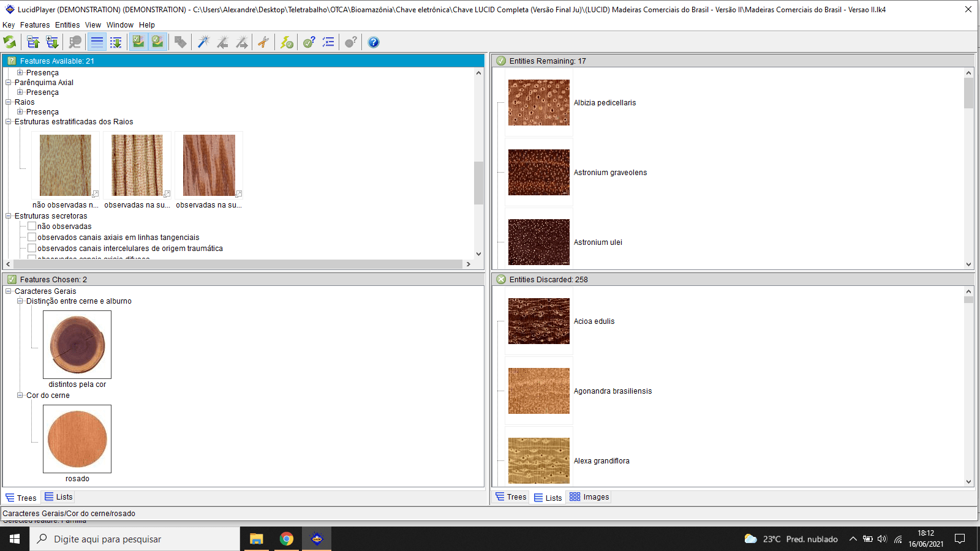
Task: Select Astronium graveolens entity
Action: (610, 173)
